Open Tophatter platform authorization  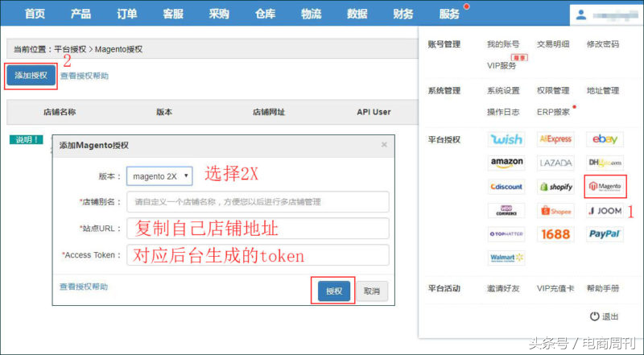(x=506, y=234)
